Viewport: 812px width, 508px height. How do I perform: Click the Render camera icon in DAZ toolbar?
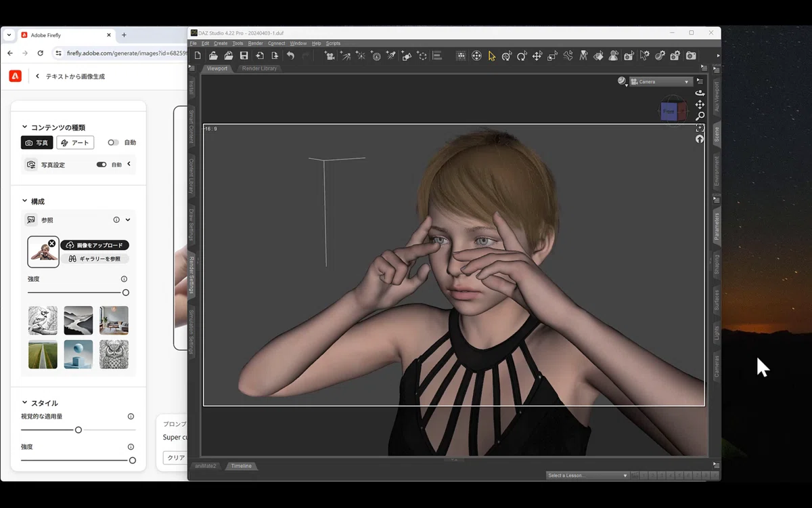tap(690, 56)
